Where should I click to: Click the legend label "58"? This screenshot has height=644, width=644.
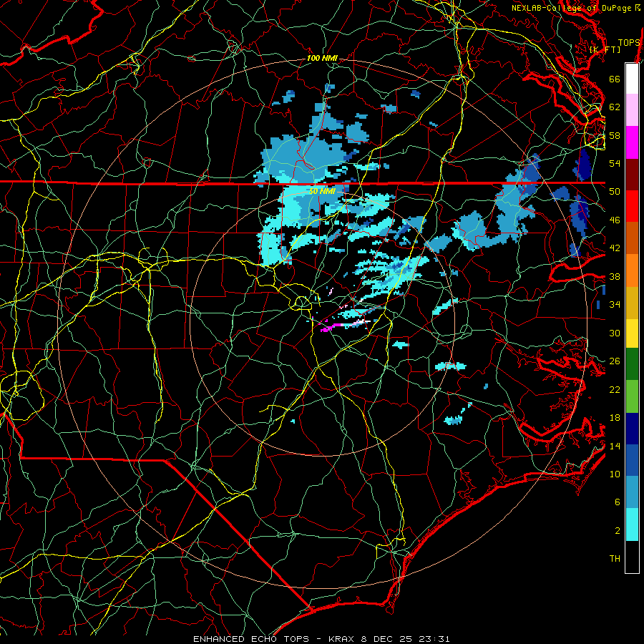pyautogui.click(x=615, y=135)
